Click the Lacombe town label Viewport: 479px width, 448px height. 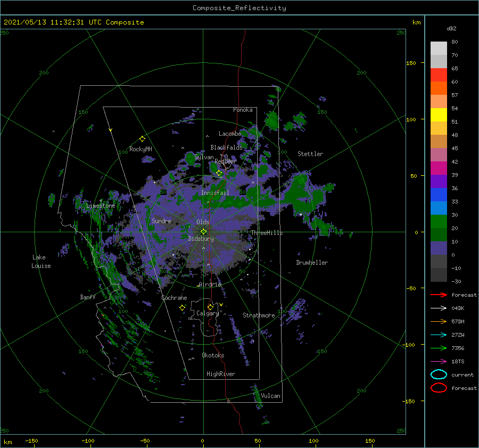tap(230, 134)
